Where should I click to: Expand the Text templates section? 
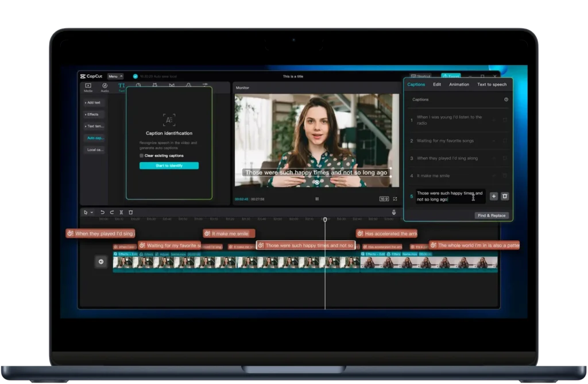pyautogui.click(x=95, y=126)
